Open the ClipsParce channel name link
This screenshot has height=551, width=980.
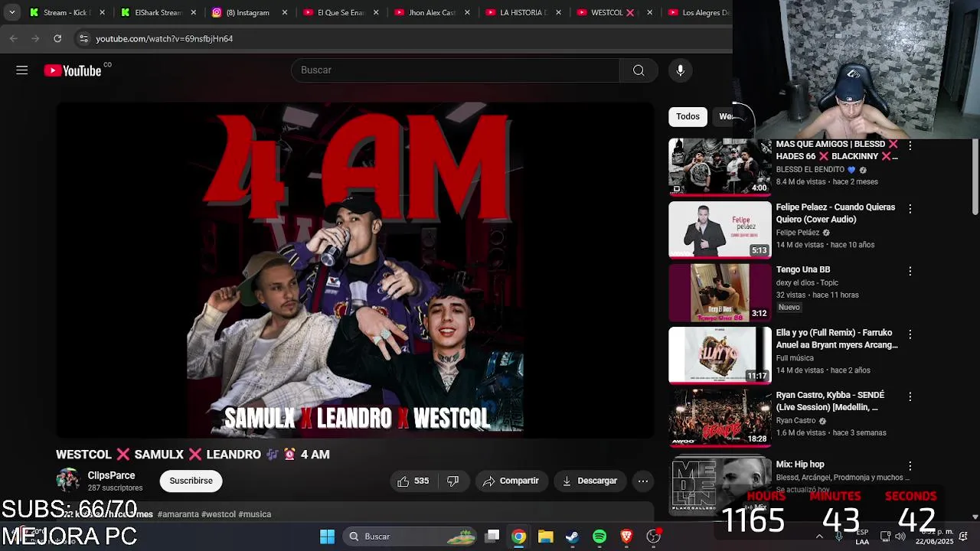[111, 475]
